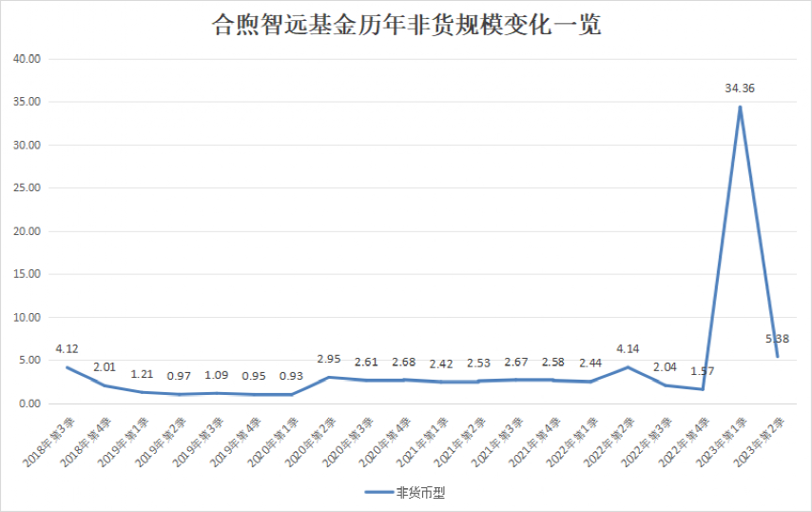The image size is (812, 512).
Task: Click the x-axis label 2022年第3季
Action: point(648,442)
